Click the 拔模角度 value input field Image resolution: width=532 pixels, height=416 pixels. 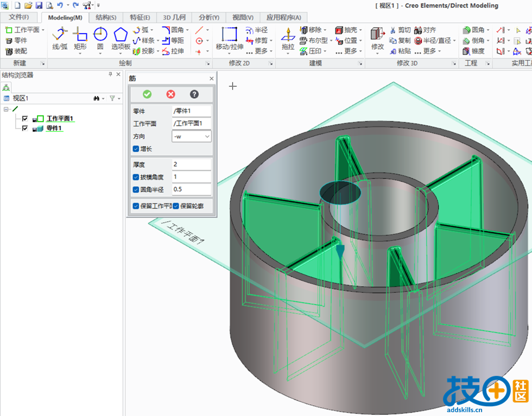pos(192,177)
